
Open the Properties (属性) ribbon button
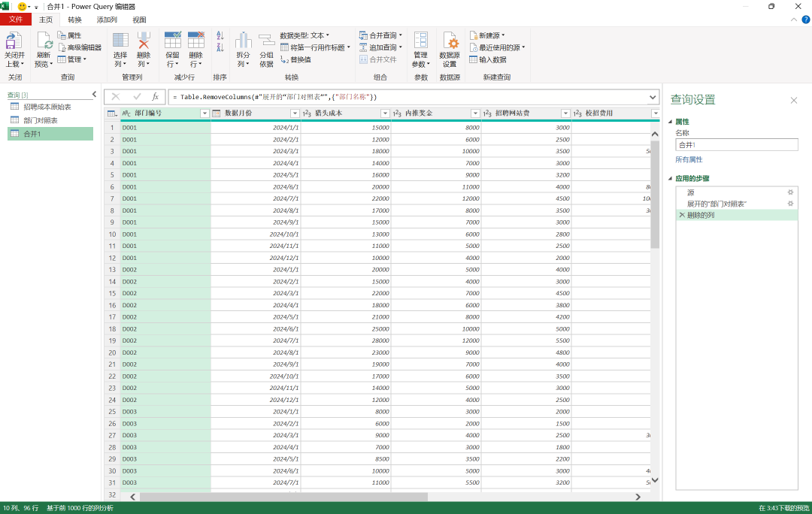pyautogui.click(x=69, y=35)
